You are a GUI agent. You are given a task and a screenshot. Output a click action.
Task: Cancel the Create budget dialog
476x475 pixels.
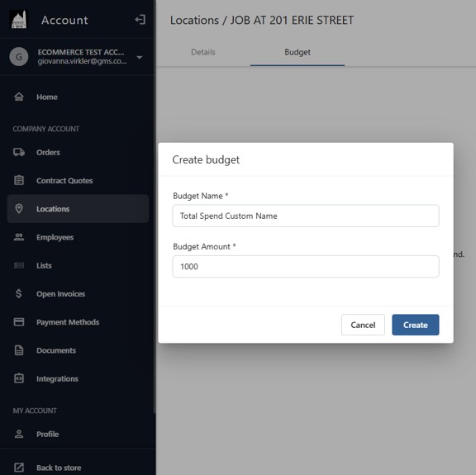363,325
